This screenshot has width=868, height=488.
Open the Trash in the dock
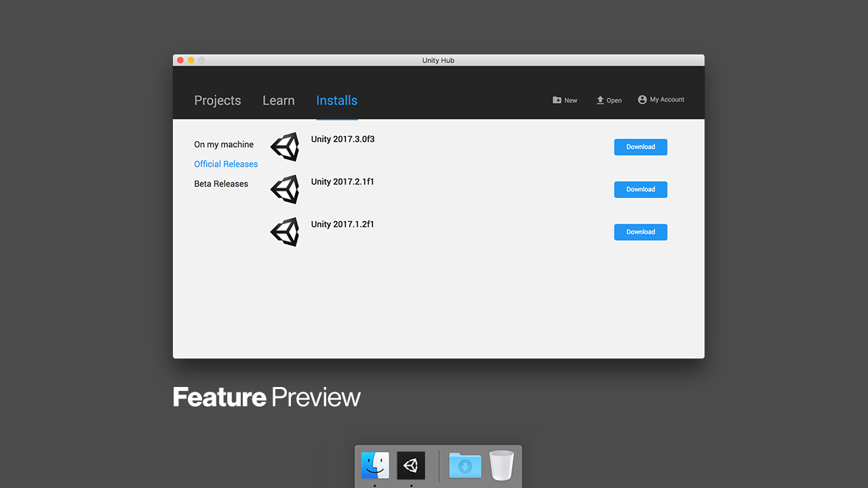[x=502, y=466]
